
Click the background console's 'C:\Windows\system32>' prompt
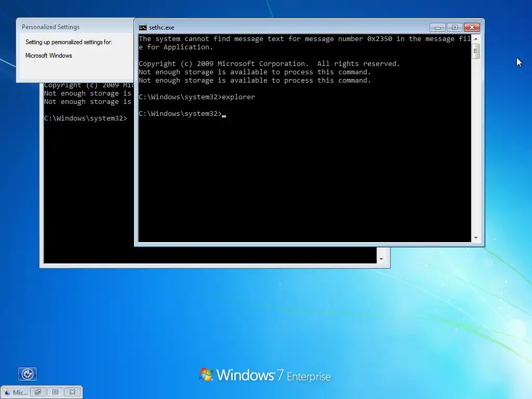[x=86, y=118]
